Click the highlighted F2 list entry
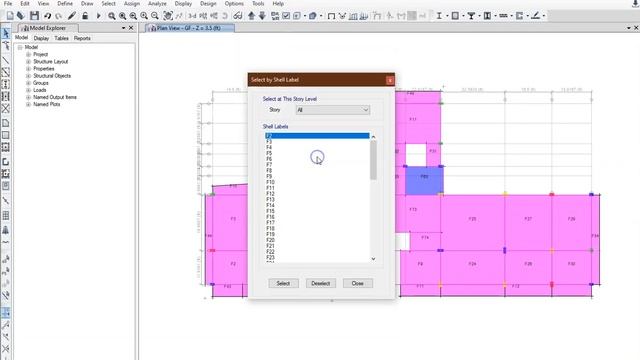 click(318, 136)
